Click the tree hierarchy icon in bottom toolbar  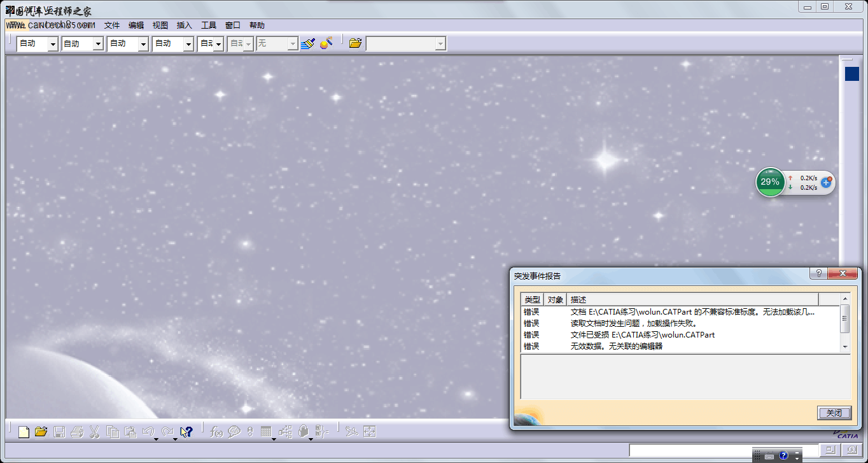(285, 432)
